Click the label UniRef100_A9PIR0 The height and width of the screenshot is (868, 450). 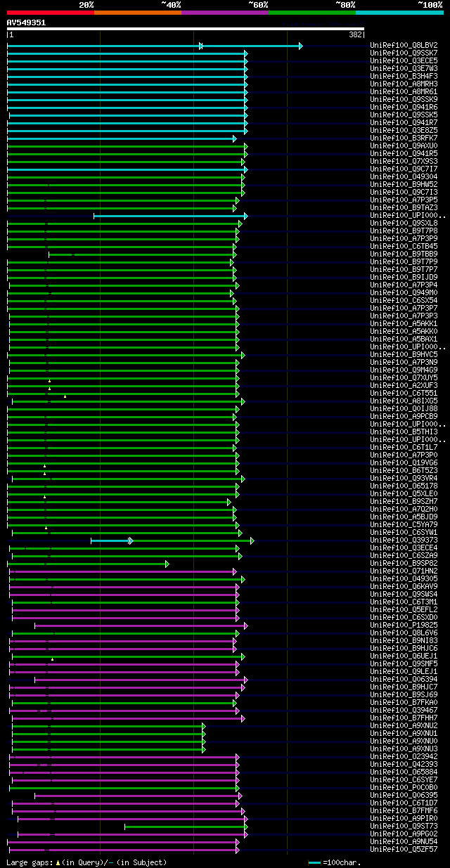(404, 818)
